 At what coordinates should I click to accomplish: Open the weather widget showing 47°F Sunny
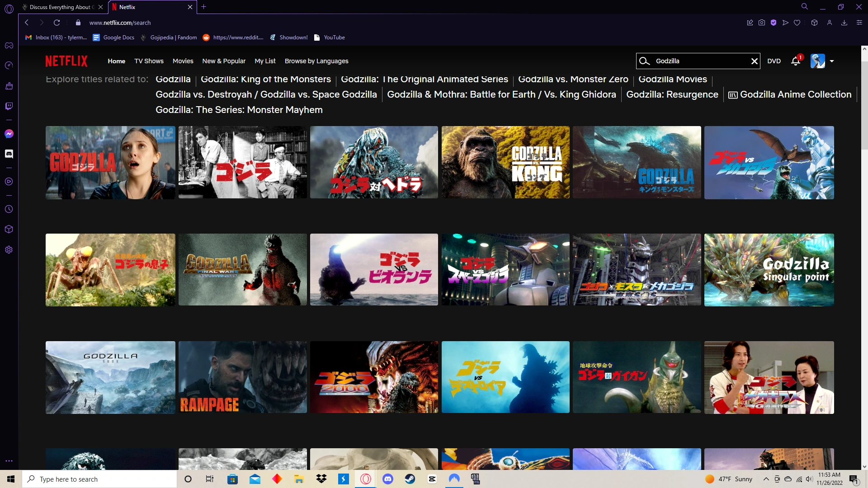pos(729,479)
